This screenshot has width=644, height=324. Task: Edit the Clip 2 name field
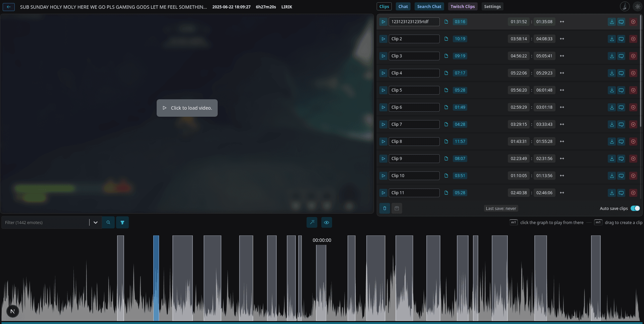click(x=414, y=39)
